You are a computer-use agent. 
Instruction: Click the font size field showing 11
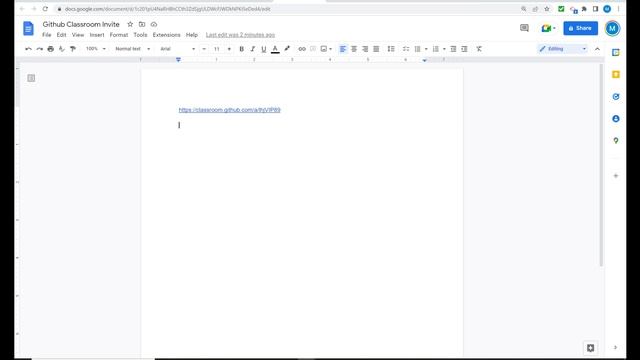pyautogui.click(x=217, y=49)
